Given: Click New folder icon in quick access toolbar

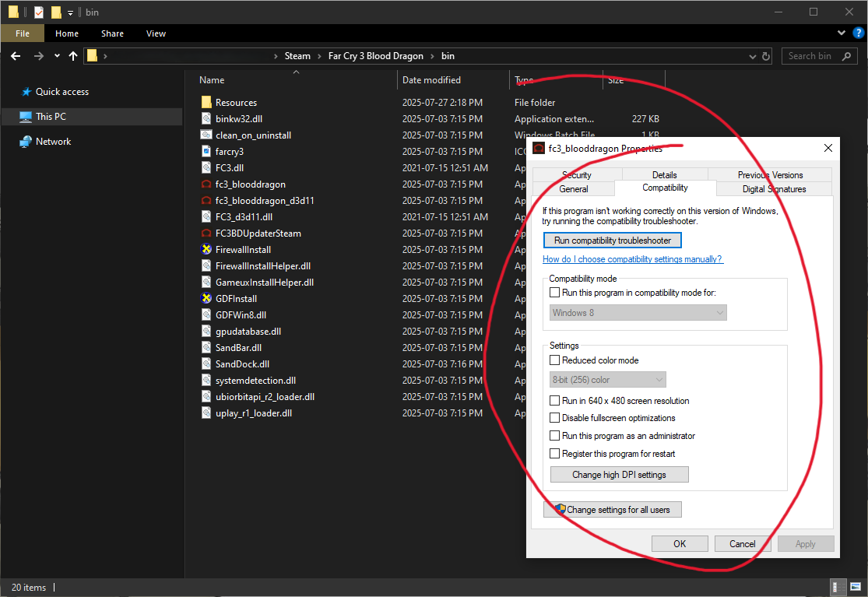Looking at the screenshot, I should pos(56,12).
